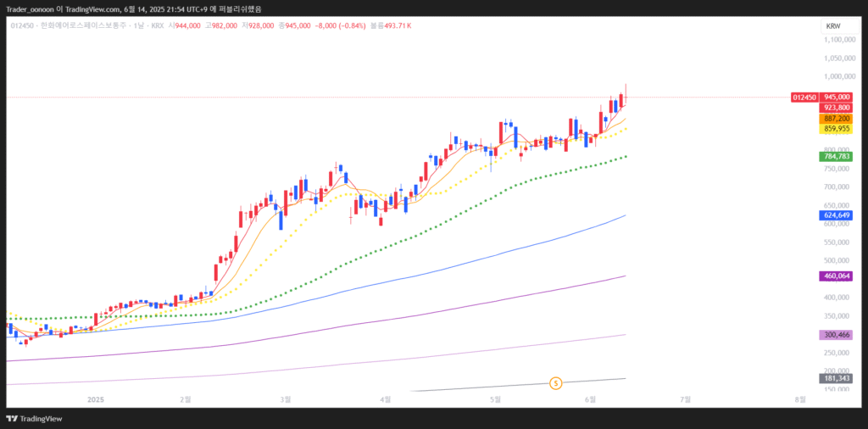Click the gray 181,343 price label
The image size is (868, 429).
tap(837, 379)
